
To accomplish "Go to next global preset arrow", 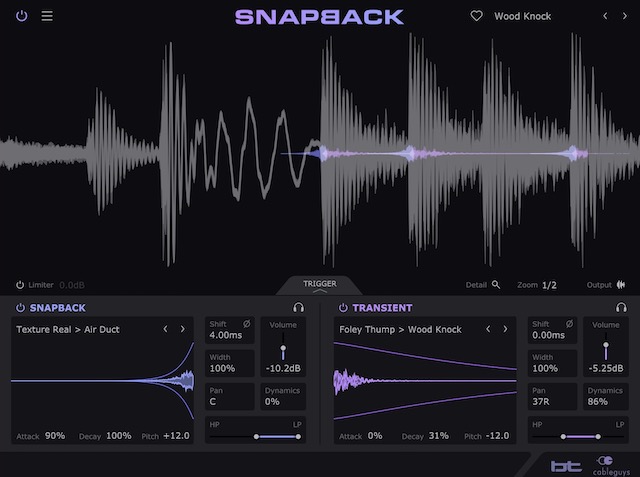I will [x=626, y=16].
